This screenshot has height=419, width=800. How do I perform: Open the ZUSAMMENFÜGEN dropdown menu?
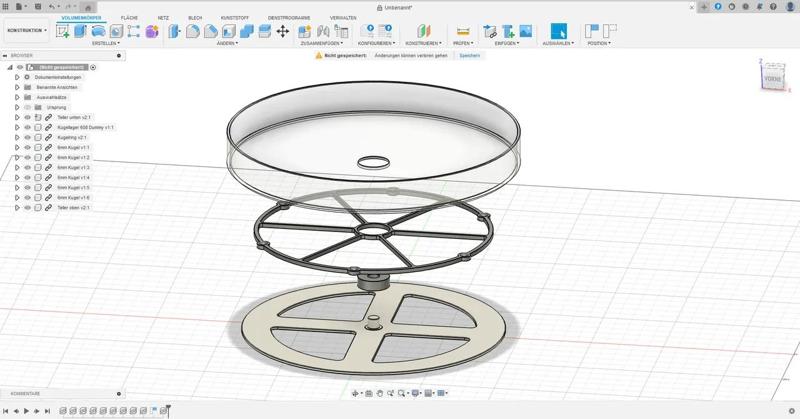322,43
